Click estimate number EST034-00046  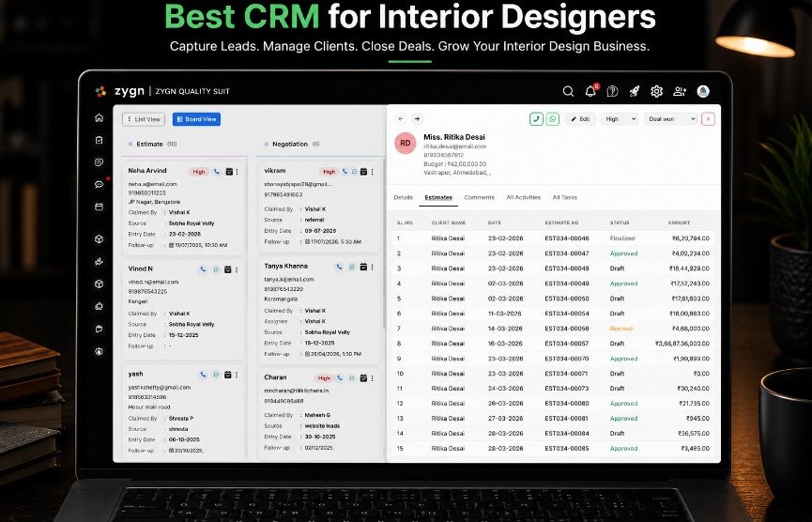[567, 238]
